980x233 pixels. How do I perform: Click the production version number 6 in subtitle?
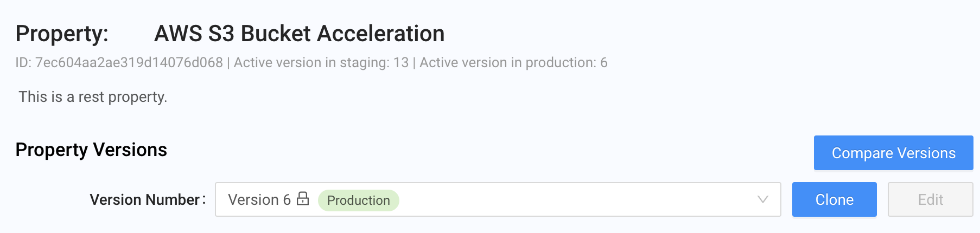coord(603,63)
